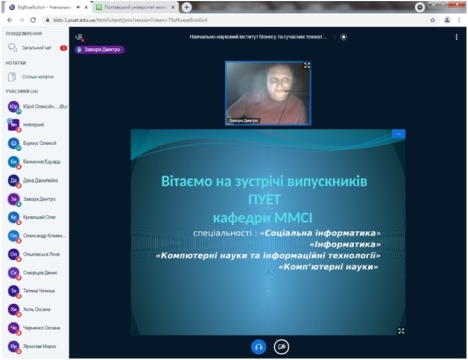Click the browser address bar
Viewport: 468px width, 360px height.
coord(233,20)
